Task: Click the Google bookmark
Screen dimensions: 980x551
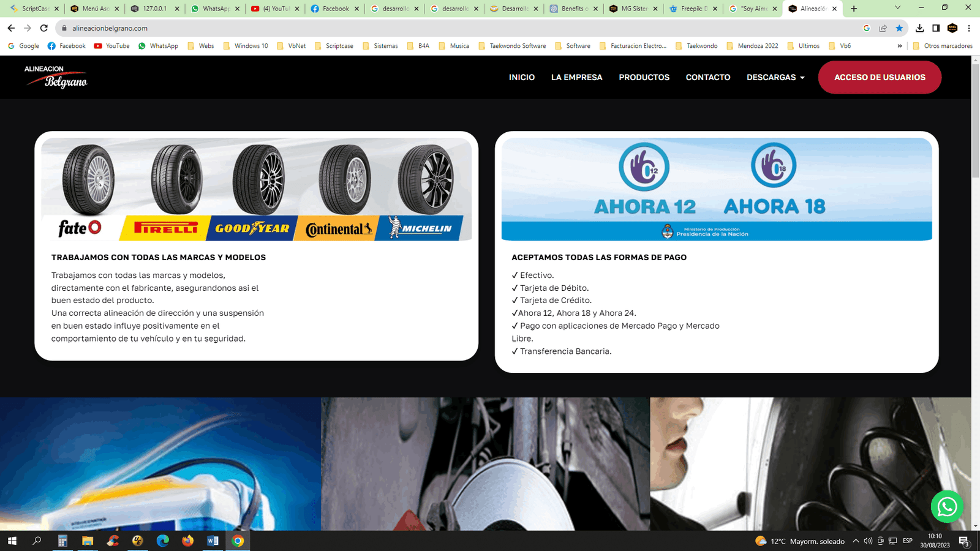Action: pos(23,46)
